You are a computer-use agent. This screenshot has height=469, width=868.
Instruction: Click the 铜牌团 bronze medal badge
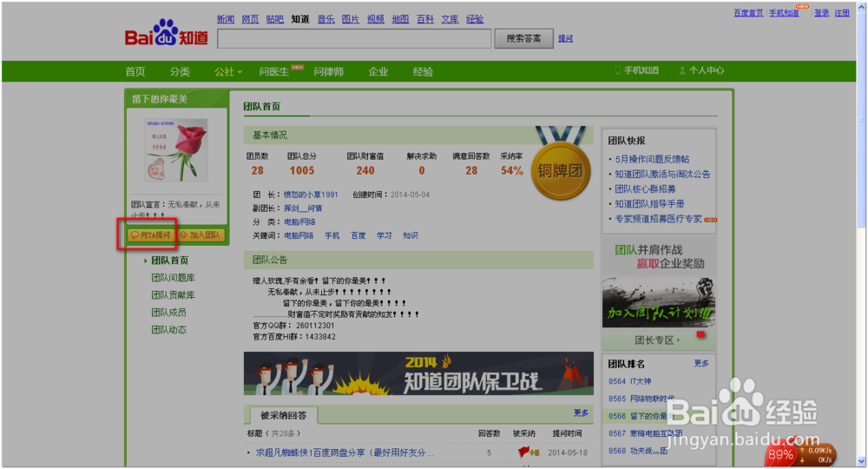(560, 163)
